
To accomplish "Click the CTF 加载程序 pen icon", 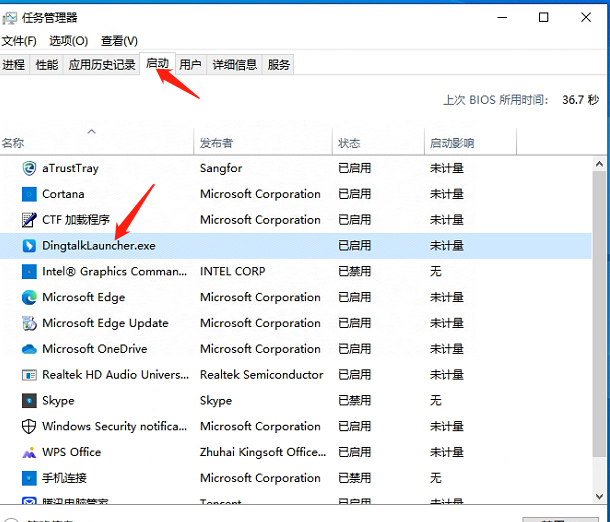I will 29,220.
